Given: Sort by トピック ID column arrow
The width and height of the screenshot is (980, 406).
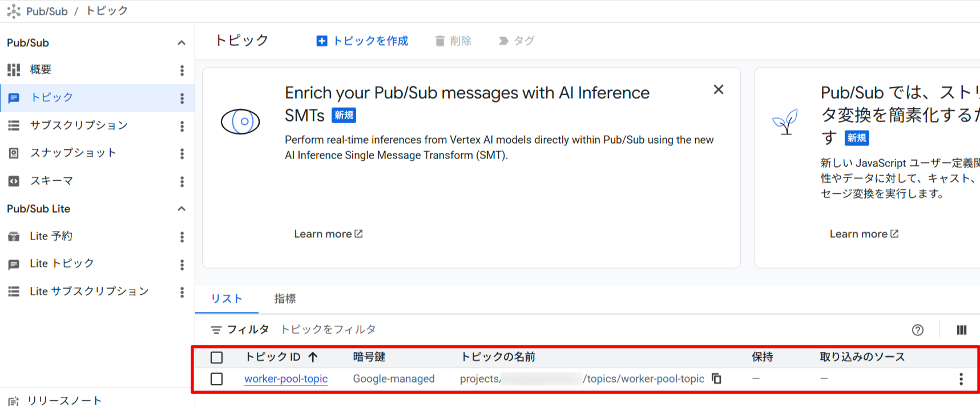Looking at the screenshot, I should point(313,357).
